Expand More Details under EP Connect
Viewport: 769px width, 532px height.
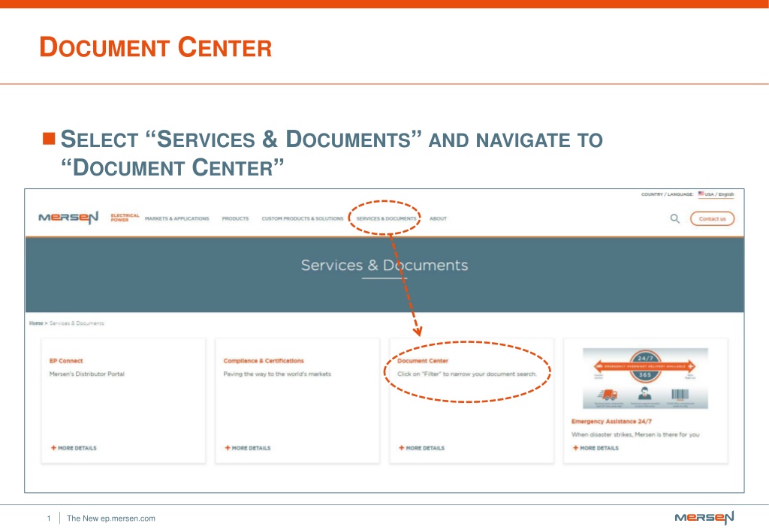click(74, 448)
